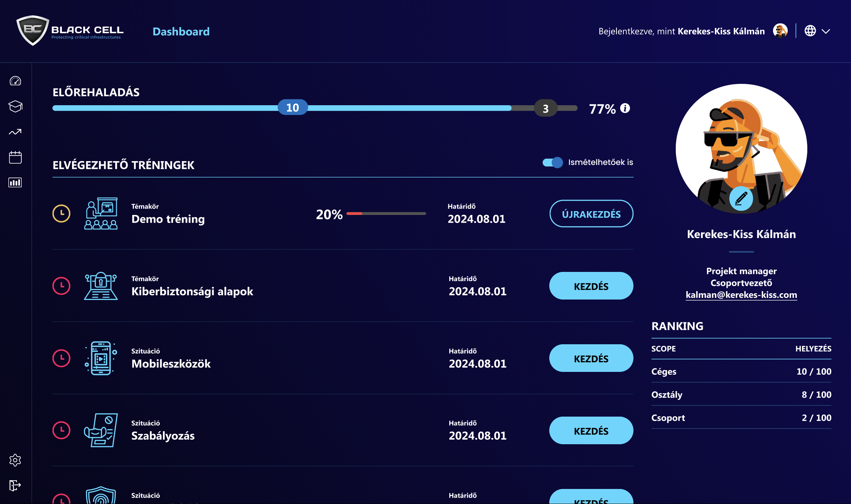Click ÚJRAKEZDÉS for Demo tréning
This screenshot has width=851, height=504.
coord(591,214)
